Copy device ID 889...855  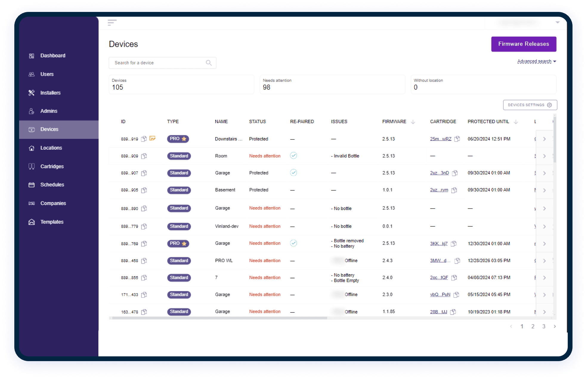144,278
